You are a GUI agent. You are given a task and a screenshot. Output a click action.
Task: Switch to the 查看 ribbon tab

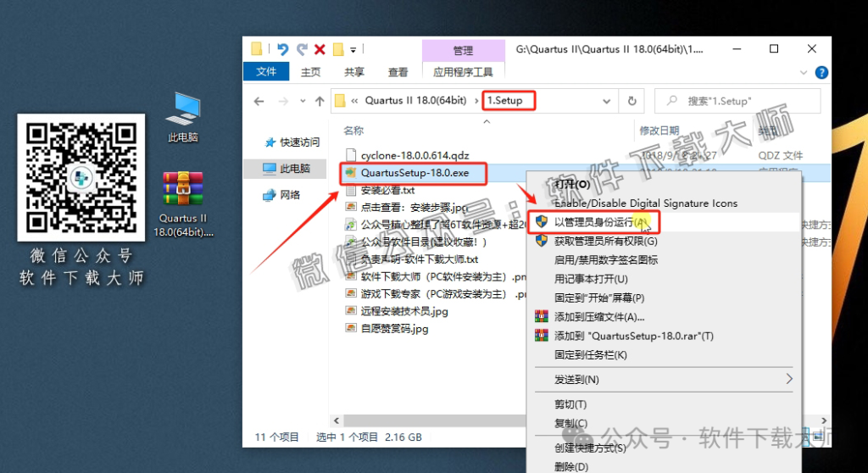[398, 72]
